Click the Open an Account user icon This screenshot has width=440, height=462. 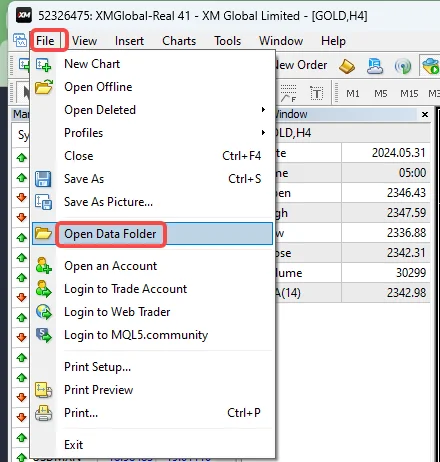click(x=43, y=266)
